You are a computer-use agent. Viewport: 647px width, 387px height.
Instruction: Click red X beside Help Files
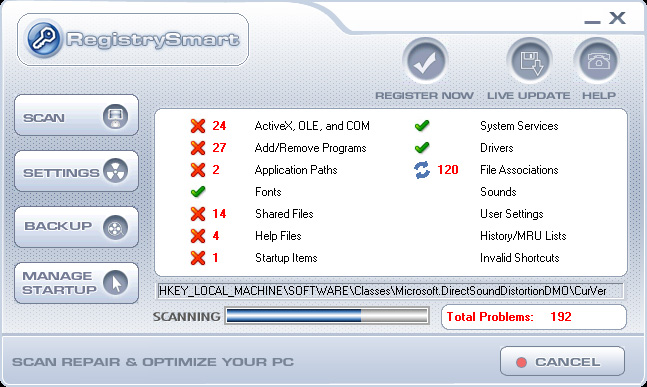tap(198, 236)
